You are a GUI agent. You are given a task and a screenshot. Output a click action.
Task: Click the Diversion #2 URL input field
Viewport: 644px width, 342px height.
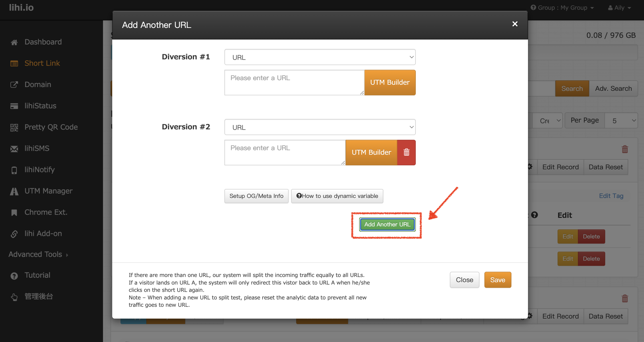[x=285, y=152]
